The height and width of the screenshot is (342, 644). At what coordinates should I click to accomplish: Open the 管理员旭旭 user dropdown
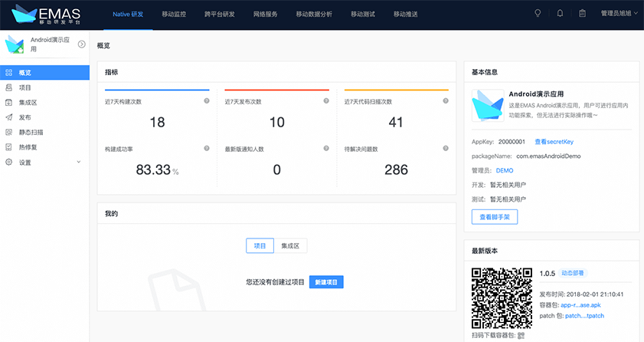(619, 14)
